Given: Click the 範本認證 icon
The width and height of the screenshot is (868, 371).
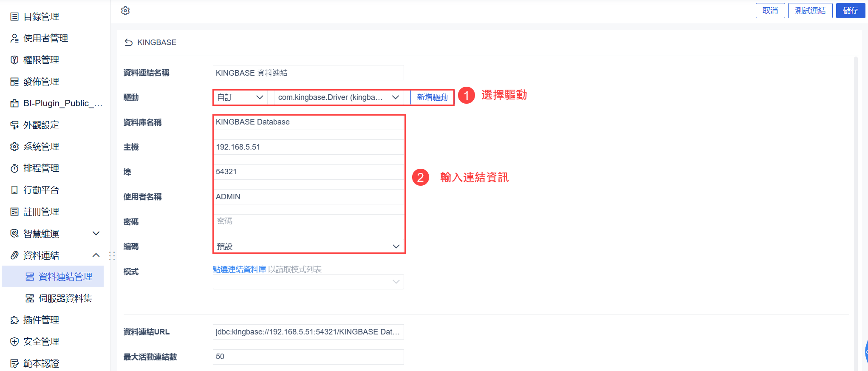Looking at the screenshot, I should click(14, 363).
